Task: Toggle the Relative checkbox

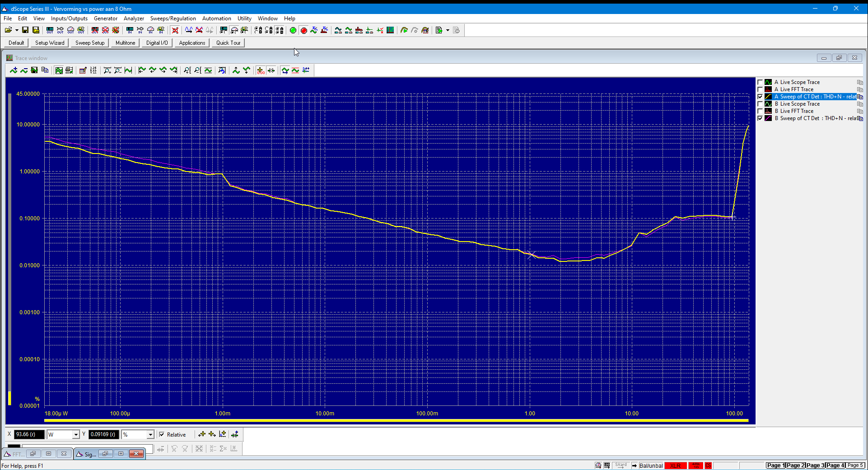Action: pyautogui.click(x=162, y=434)
